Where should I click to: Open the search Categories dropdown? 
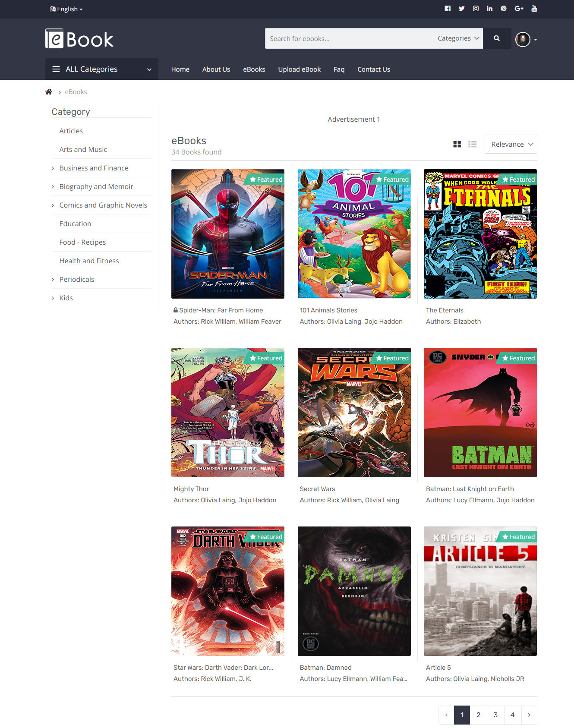pos(458,38)
